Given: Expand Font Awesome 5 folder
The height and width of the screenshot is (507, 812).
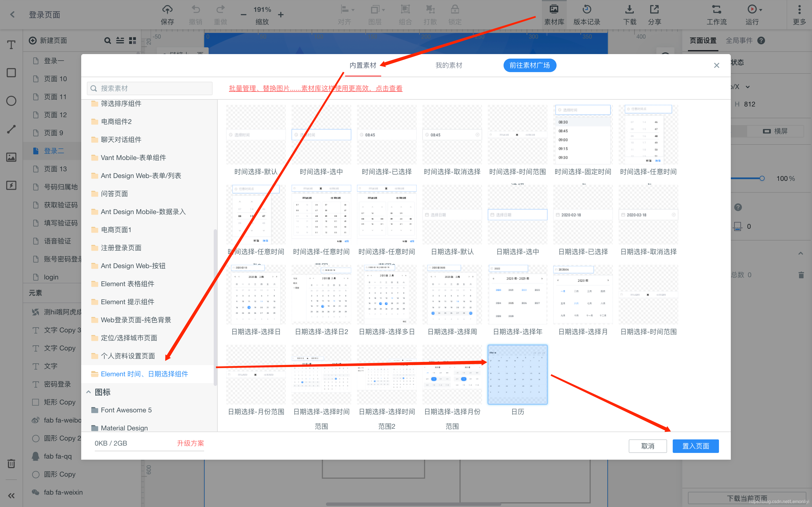Looking at the screenshot, I should click(126, 410).
